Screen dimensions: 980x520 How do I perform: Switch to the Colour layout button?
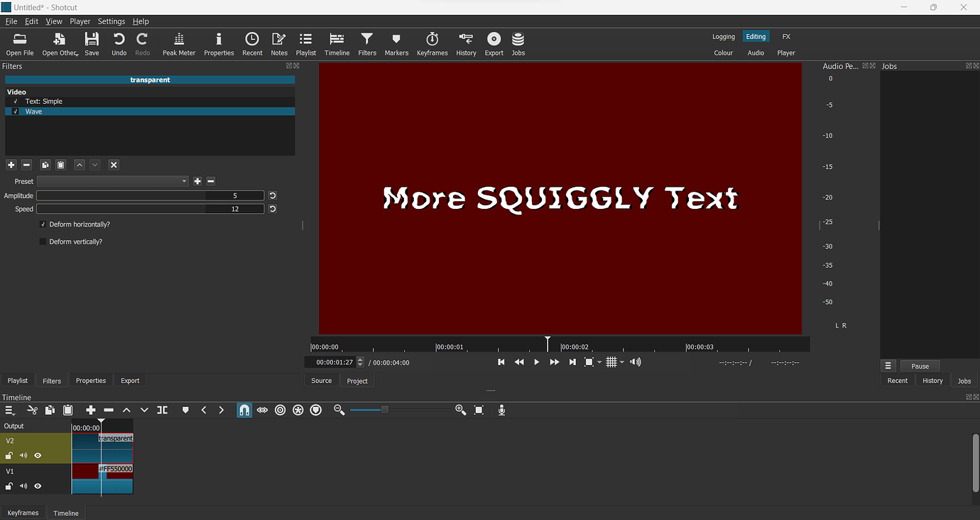pyautogui.click(x=723, y=53)
